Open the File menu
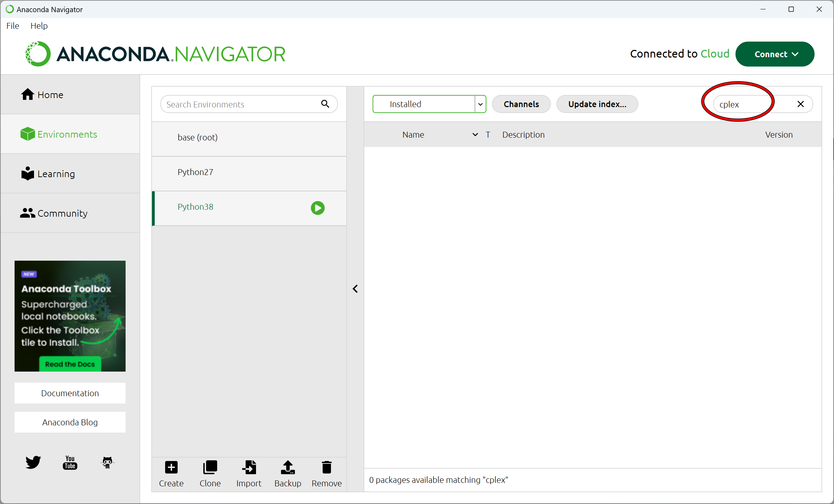The image size is (834, 504). (13, 26)
